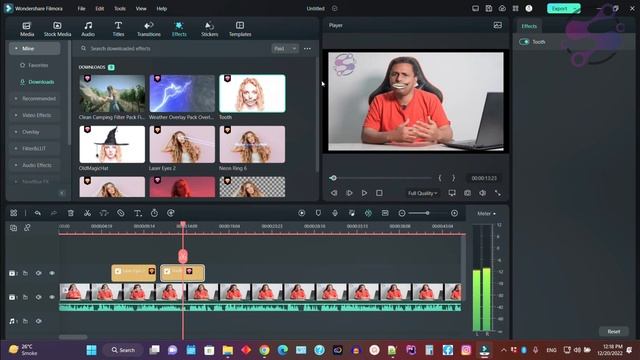Toggle the auto link icon in timeline
This screenshot has height=360, width=640.
(27, 228)
